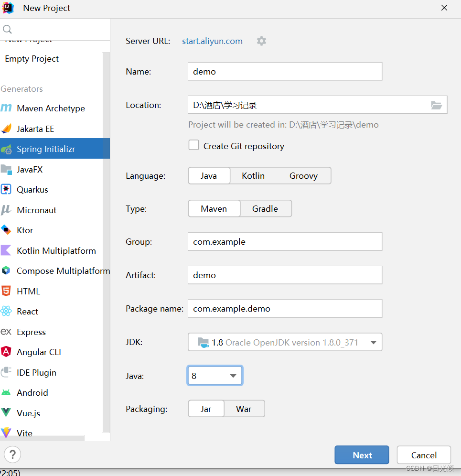Click the Vue.js green V icon
Screen dimensions: 461x476
(6, 412)
